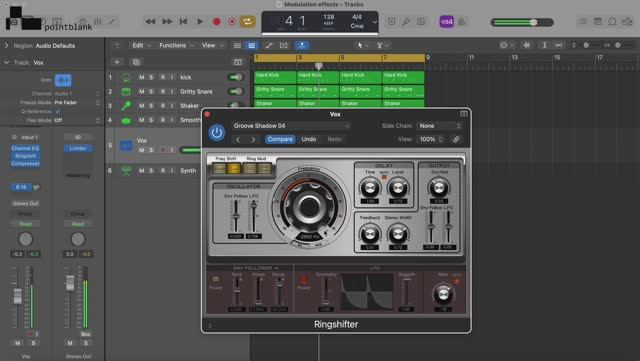Open the Side Chain None dropdown
Screen dimensions: 640x361
click(439, 126)
